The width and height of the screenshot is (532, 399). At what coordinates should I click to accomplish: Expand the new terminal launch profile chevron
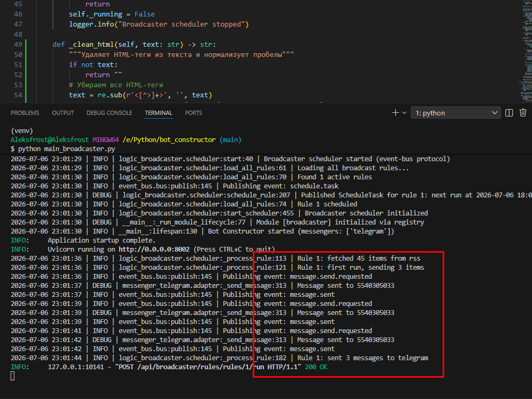[404, 113]
